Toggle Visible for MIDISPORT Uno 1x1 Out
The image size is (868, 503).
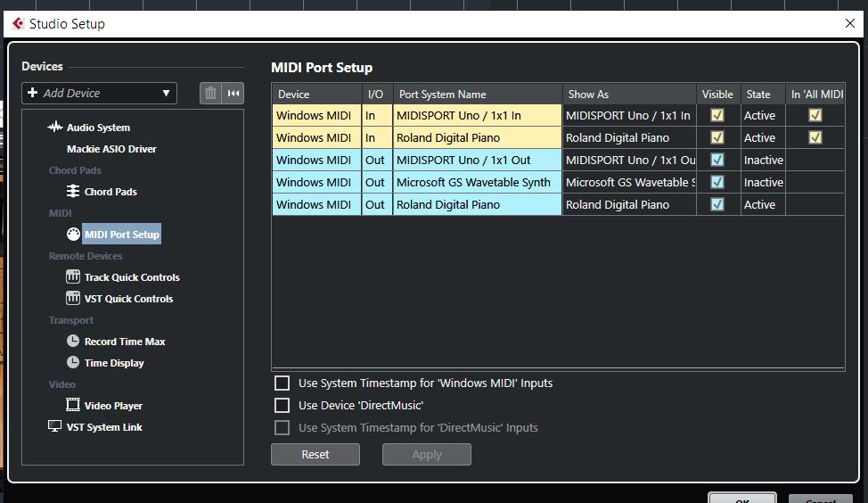(717, 160)
